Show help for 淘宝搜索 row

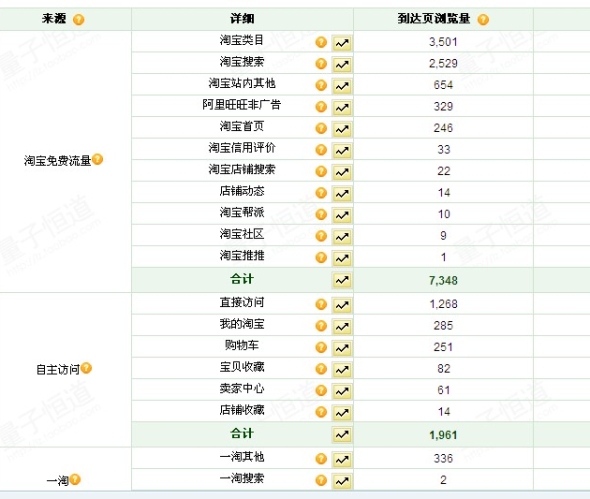click(x=321, y=64)
